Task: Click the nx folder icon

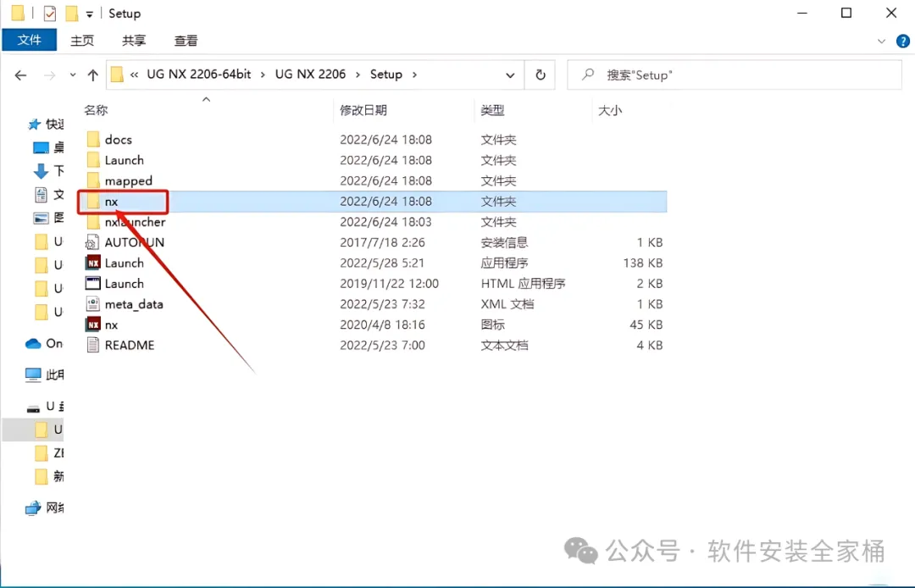Action: pyautogui.click(x=93, y=202)
